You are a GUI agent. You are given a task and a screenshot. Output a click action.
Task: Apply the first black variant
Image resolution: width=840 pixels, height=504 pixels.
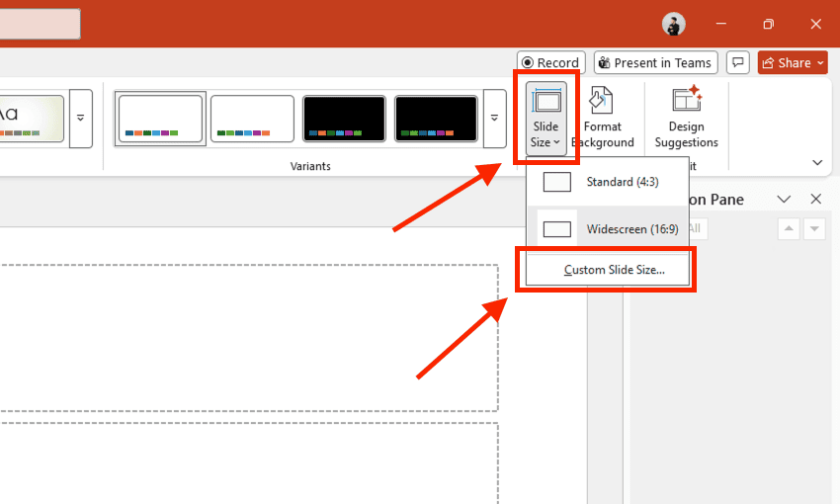(x=344, y=119)
